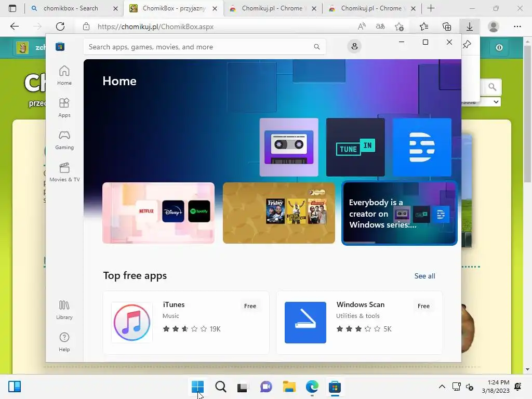The height and width of the screenshot is (399, 532).
Task: Open Downloads icon in Edge toolbar
Action: (470, 26)
